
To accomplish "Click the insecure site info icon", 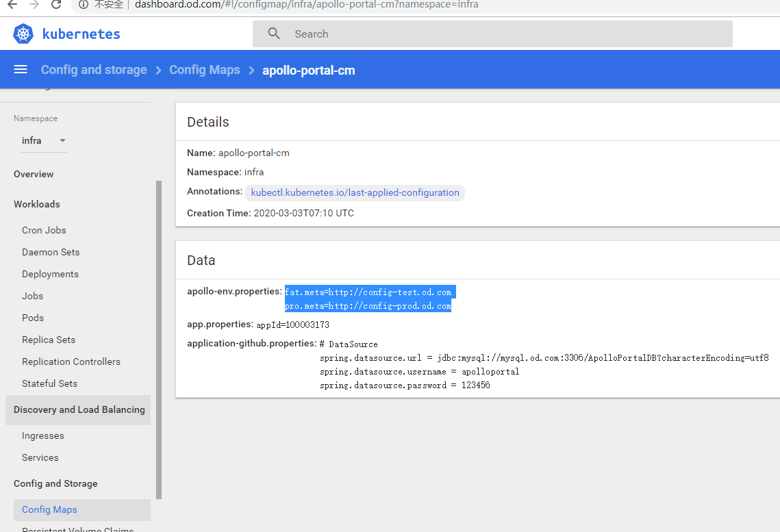I will click(x=83, y=5).
